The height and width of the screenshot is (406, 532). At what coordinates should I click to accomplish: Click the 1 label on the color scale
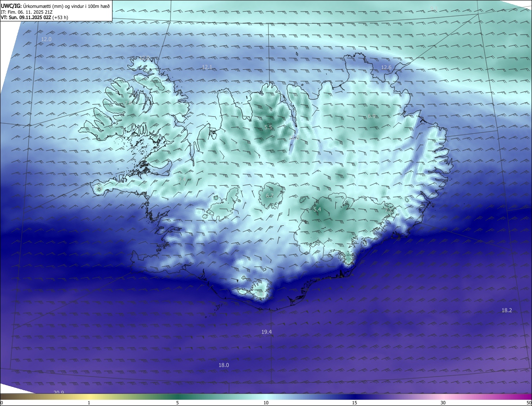pos(89,403)
